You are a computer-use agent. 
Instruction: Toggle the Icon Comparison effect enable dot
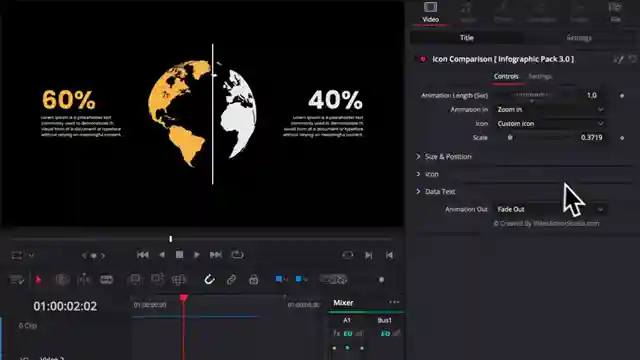coord(423,59)
